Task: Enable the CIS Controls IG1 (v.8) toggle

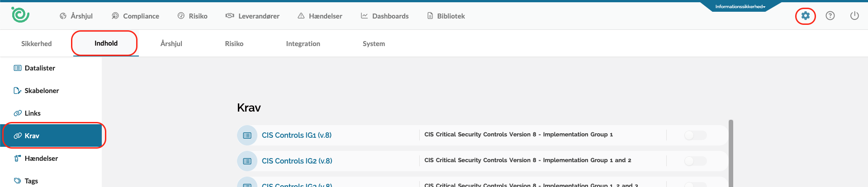Action: point(695,135)
